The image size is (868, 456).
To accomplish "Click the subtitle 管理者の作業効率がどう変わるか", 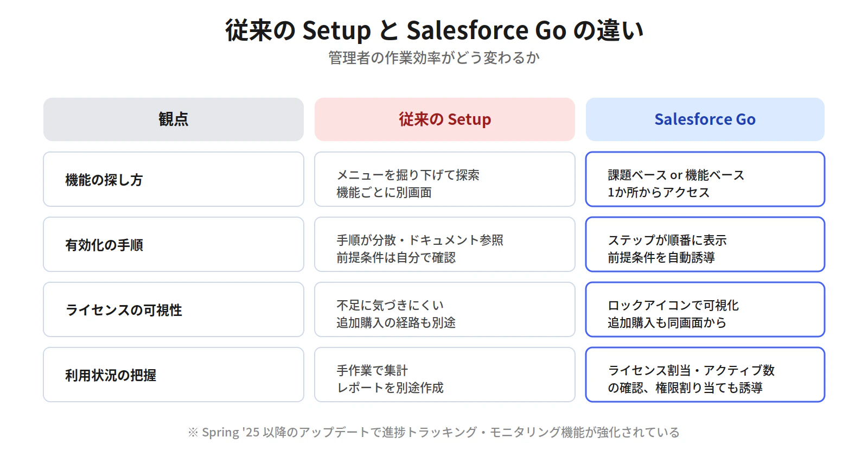I will (434, 58).
